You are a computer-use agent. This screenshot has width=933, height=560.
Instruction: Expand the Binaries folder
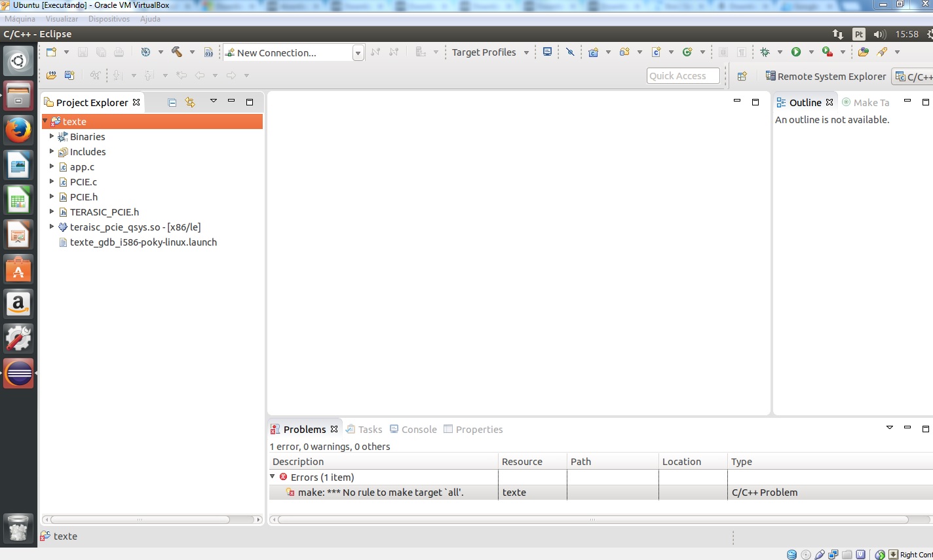coord(52,136)
